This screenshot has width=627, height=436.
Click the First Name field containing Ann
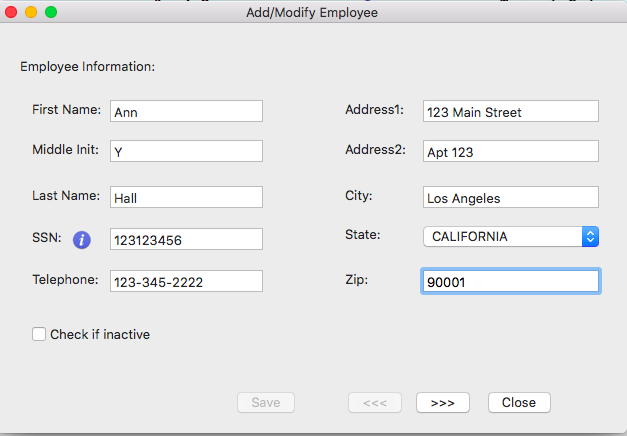click(186, 112)
